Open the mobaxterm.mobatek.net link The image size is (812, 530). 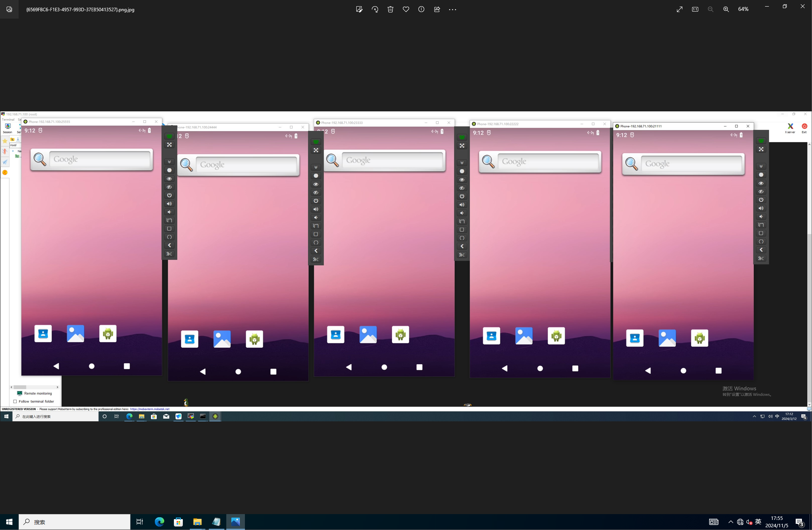(x=150, y=409)
